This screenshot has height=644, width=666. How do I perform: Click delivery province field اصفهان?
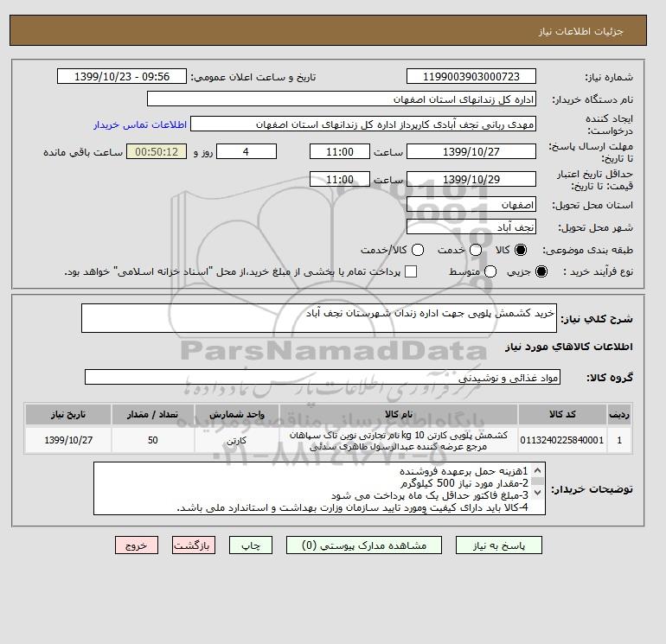pos(471,205)
